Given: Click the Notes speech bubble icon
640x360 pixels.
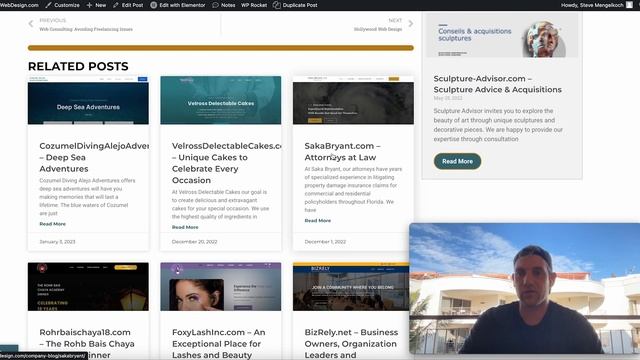Looking at the screenshot, I should [216, 5].
